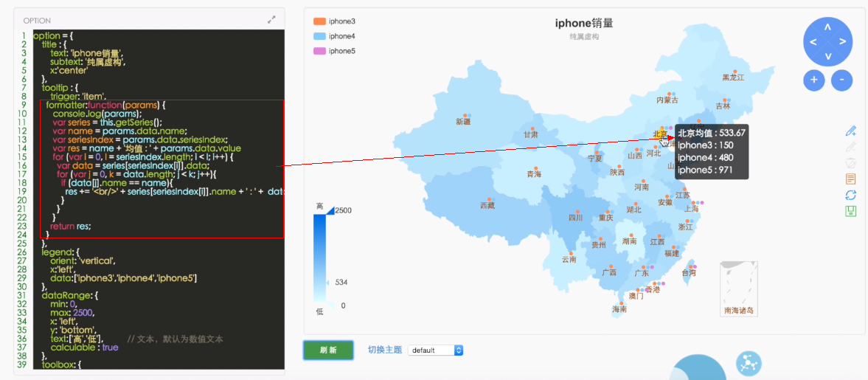Open the round network graph icon below chart
The height and width of the screenshot is (380, 868).
pyautogui.click(x=749, y=364)
